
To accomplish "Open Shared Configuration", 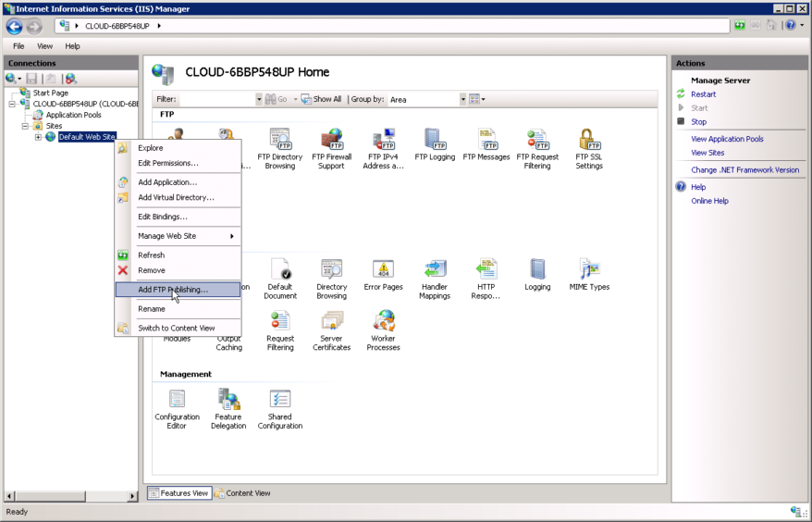I will click(280, 409).
